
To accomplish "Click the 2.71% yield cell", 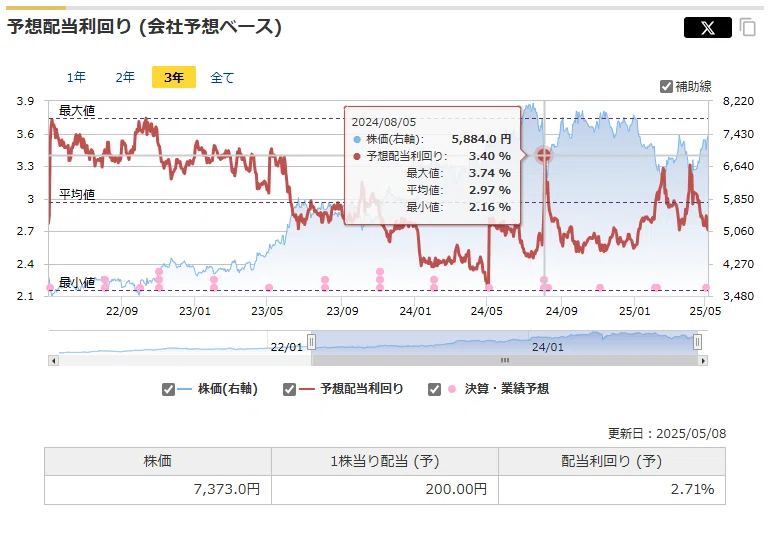I will pyautogui.click(x=612, y=490).
